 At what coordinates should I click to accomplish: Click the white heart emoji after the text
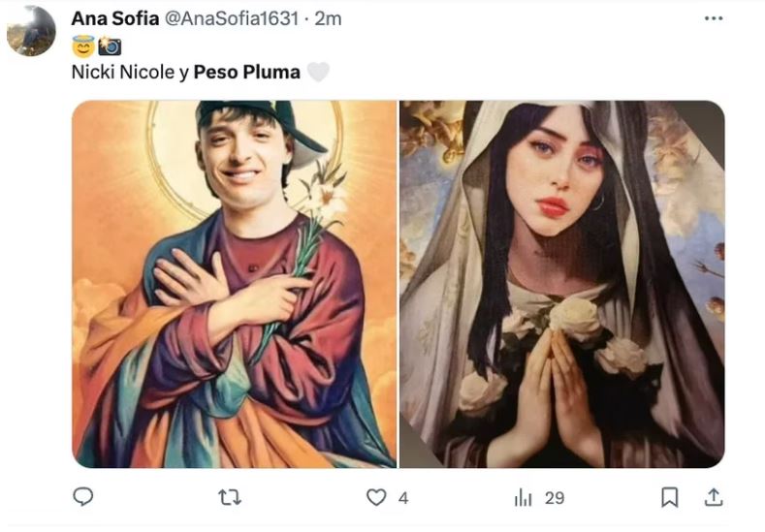click(318, 72)
